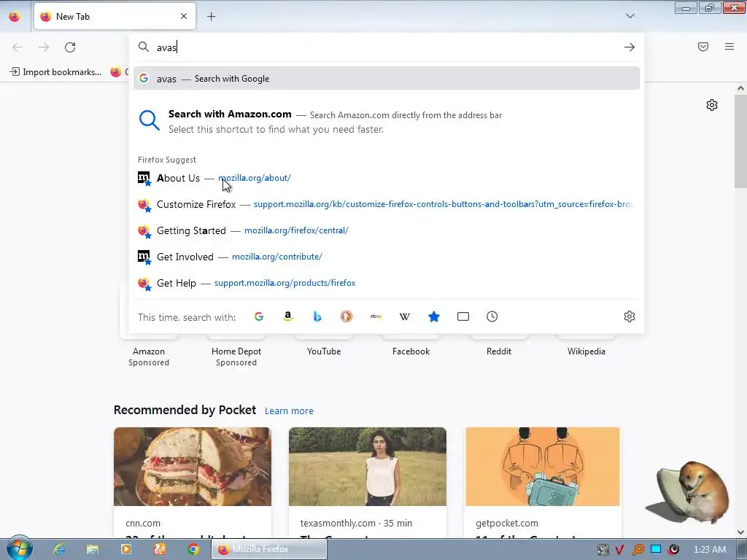Open new tab with plus button
Image resolution: width=747 pixels, height=560 pixels.
[211, 17]
